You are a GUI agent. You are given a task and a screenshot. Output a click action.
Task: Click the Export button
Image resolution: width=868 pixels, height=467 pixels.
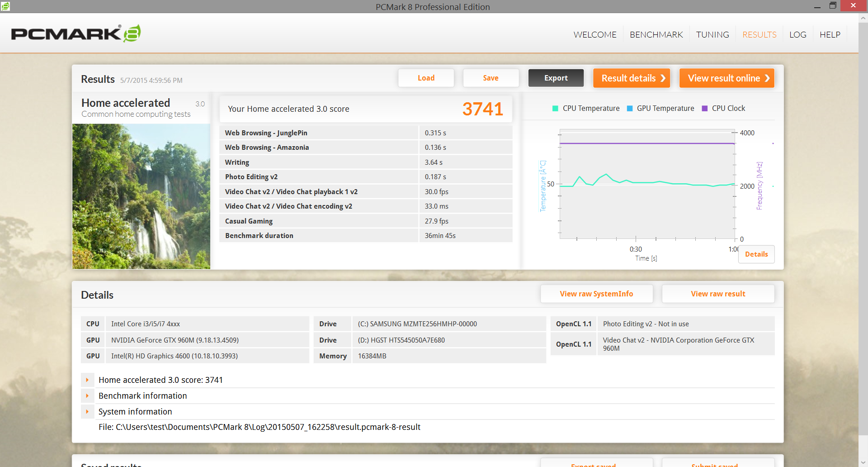pyautogui.click(x=556, y=78)
